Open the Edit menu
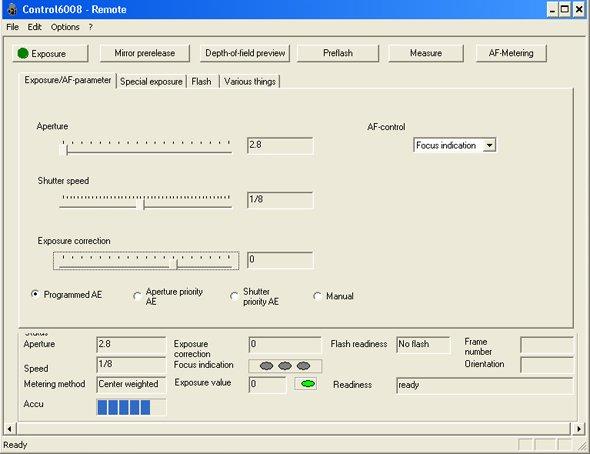Image resolution: width=590 pixels, height=454 pixels. click(34, 27)
